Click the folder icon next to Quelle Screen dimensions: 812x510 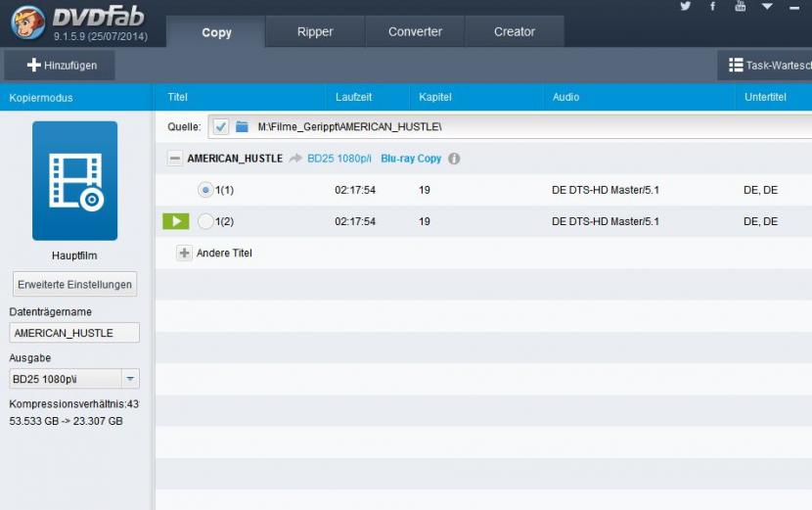(x=242, y=126)
